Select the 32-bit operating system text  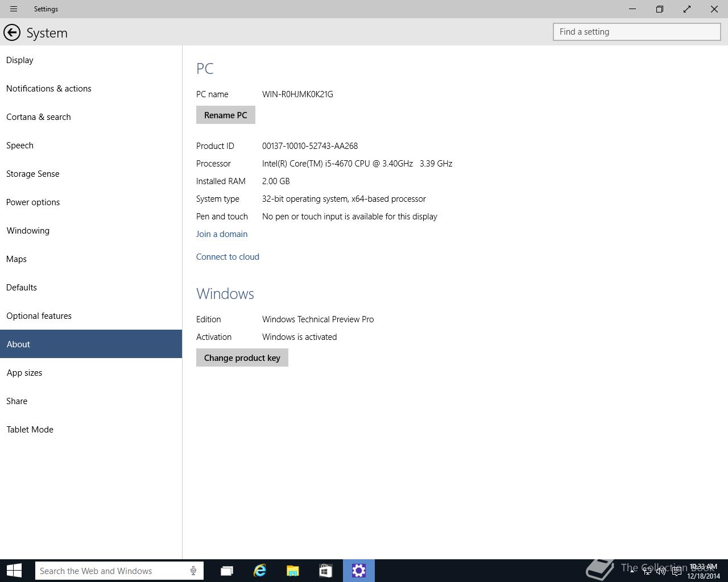pos(344,199)
